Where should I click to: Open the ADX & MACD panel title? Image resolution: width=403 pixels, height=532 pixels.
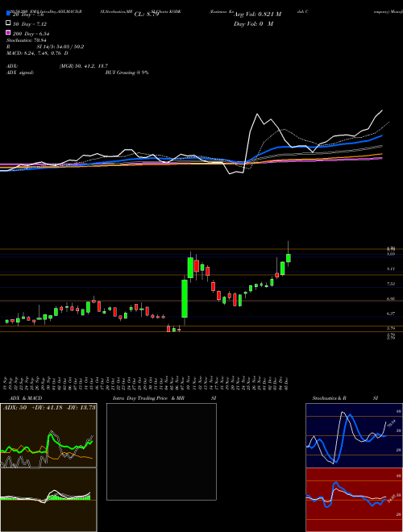(x=26, y=398)
